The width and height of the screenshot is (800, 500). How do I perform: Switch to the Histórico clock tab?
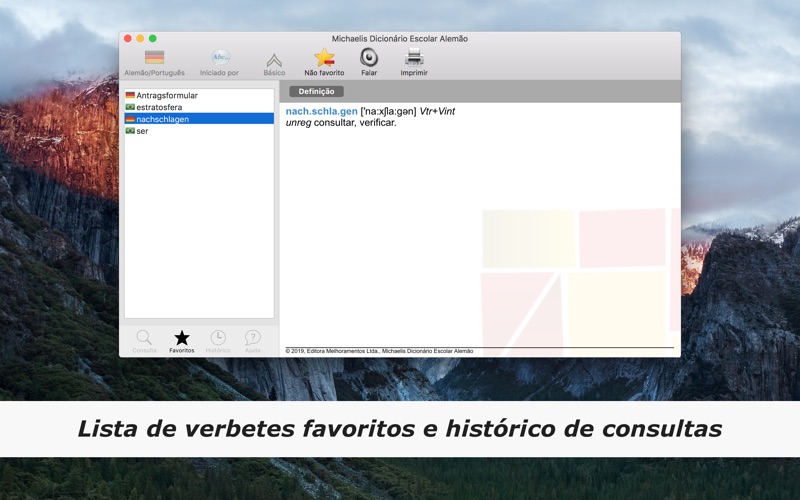point(218,341)
